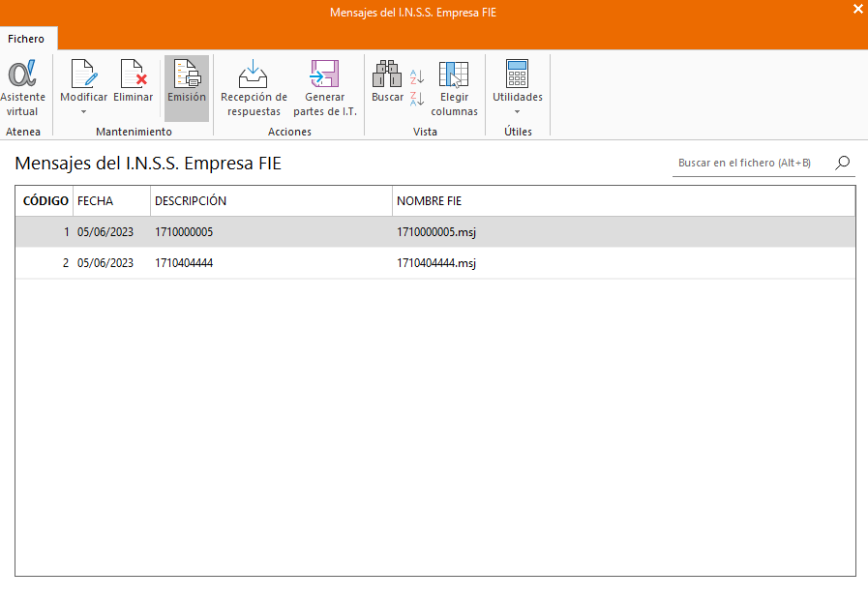Select the row with 1710404444.msj

(x=435, y=263)
